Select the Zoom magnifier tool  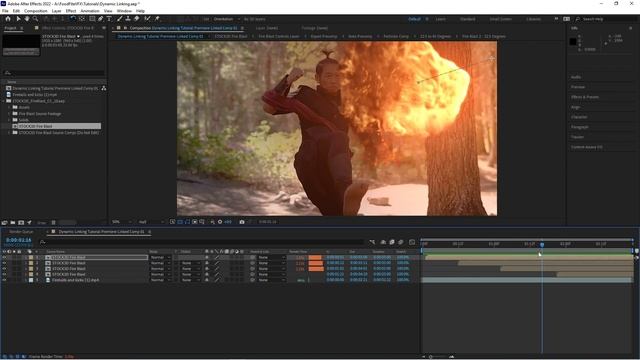coord(36,19)
